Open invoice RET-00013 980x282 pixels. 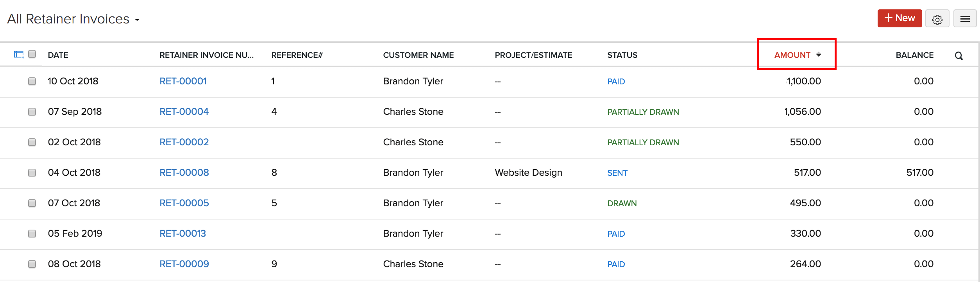pyautogui.click(x=183, y=234)
